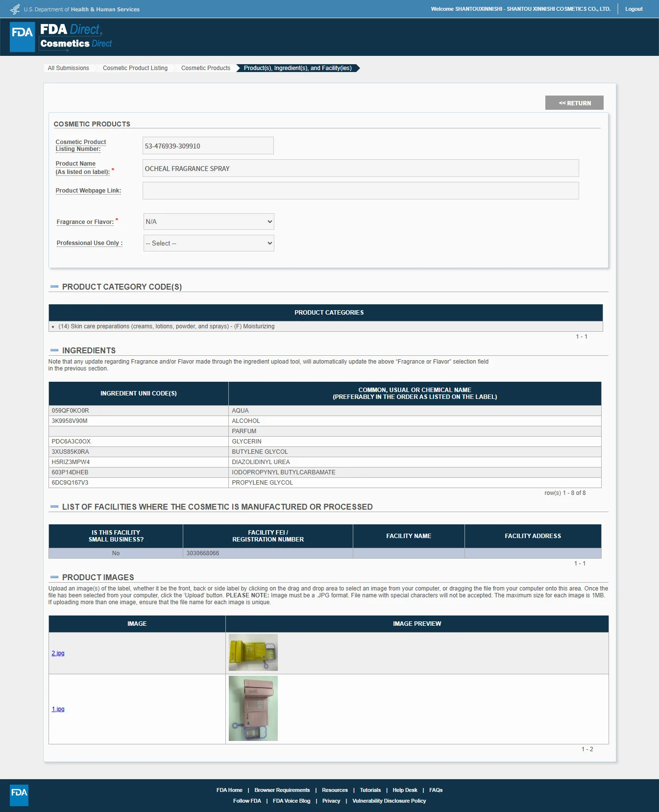The width and height of the screenshot is (659, 812).
Task: Click the Product Webpage Link field
Action: point(361,191)
